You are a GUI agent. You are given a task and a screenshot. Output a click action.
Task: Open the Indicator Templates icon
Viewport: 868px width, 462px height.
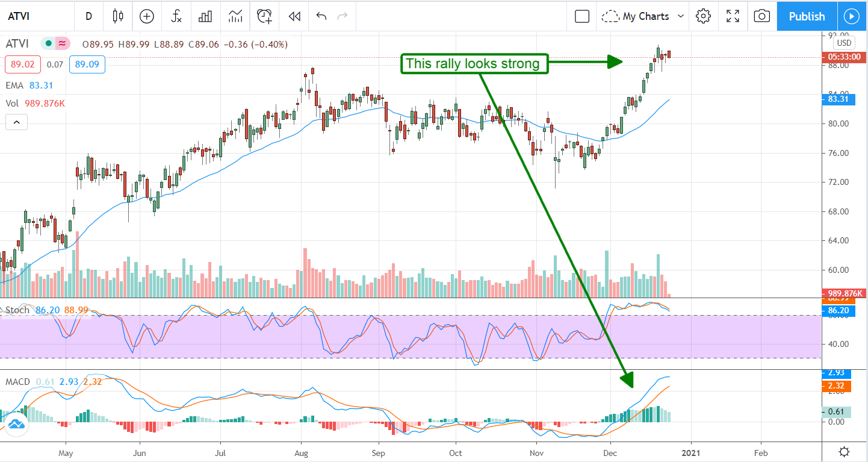(235, 16)
